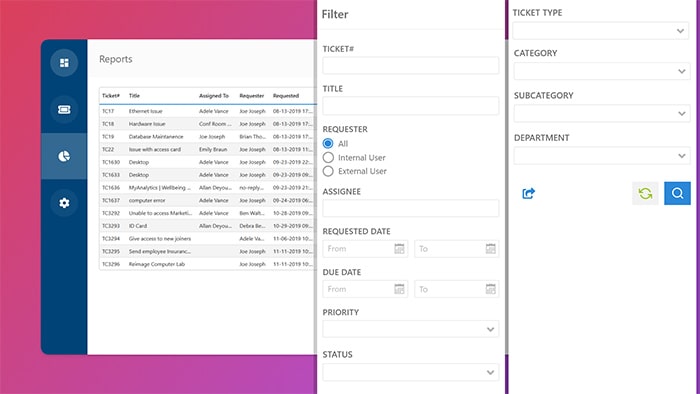Click Due Date From field
Viewport: 700px width, 394px height.
point(365,289)
